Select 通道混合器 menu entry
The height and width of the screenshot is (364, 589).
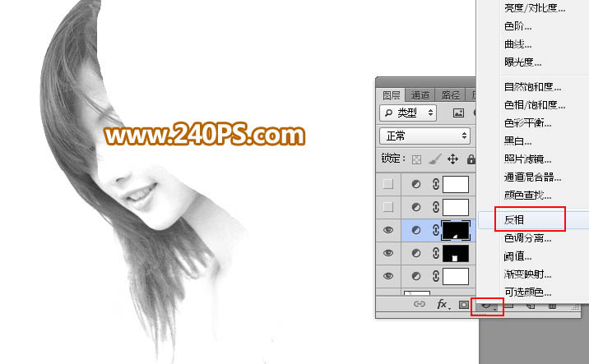pyautogui.click(x=533, y=177)
